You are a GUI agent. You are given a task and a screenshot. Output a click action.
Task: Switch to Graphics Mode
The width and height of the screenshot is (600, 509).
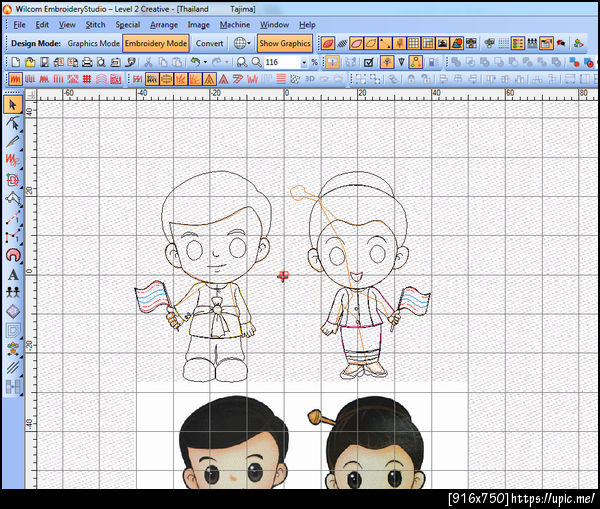point(93,44)
